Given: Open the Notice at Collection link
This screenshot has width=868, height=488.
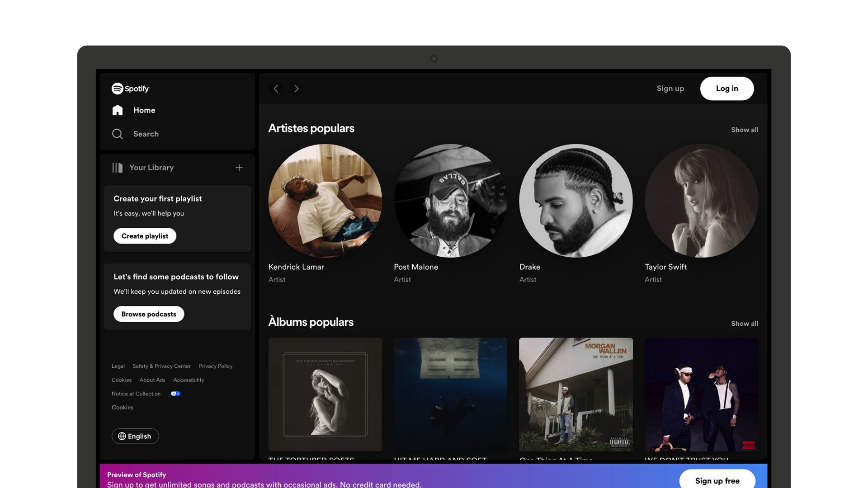Looking at the screenshot, I should tap(136, 394).
